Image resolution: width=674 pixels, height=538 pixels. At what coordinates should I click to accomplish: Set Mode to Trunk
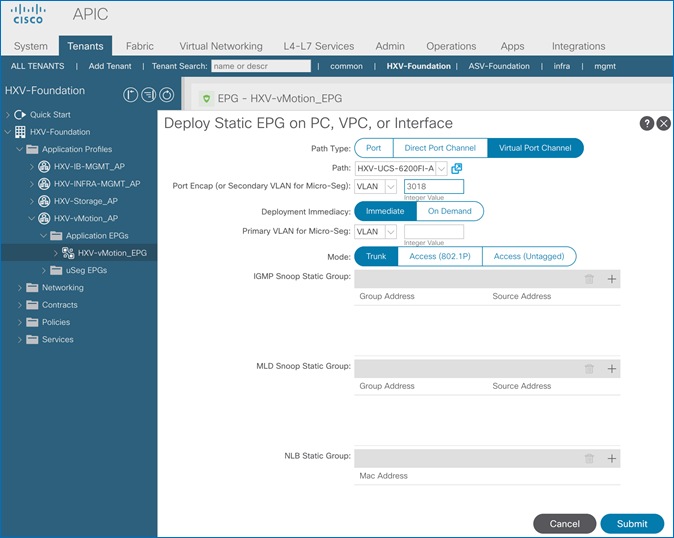376,256
